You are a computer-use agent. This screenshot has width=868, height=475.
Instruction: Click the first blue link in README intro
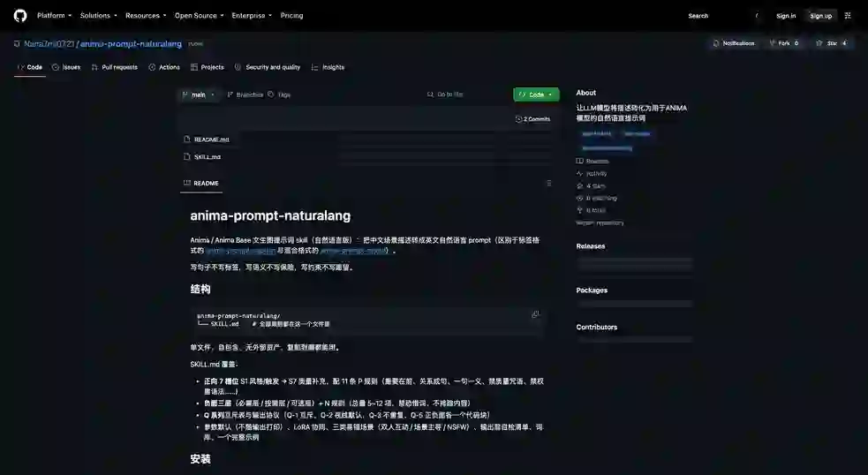[240, 251]
